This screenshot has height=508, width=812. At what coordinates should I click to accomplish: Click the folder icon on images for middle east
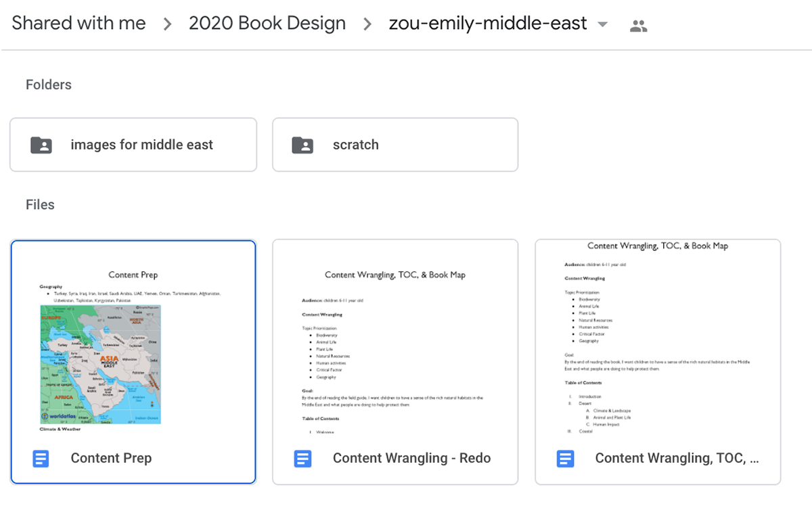pyautogui.click(x=41, y=145)
